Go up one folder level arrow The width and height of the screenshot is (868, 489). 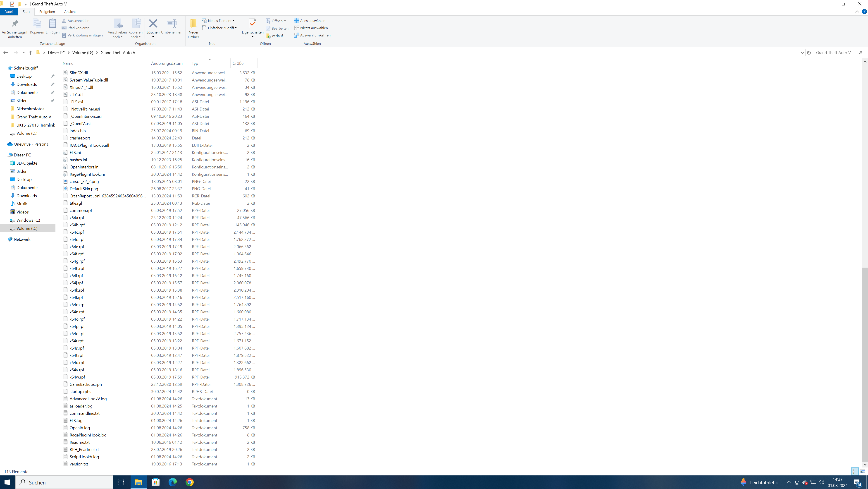pos(30,53)
